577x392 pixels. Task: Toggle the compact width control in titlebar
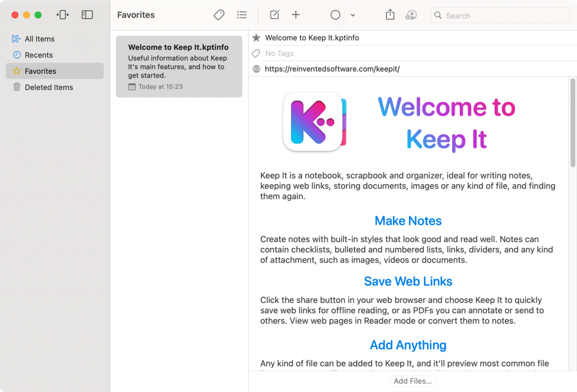[x=63, y=15]
